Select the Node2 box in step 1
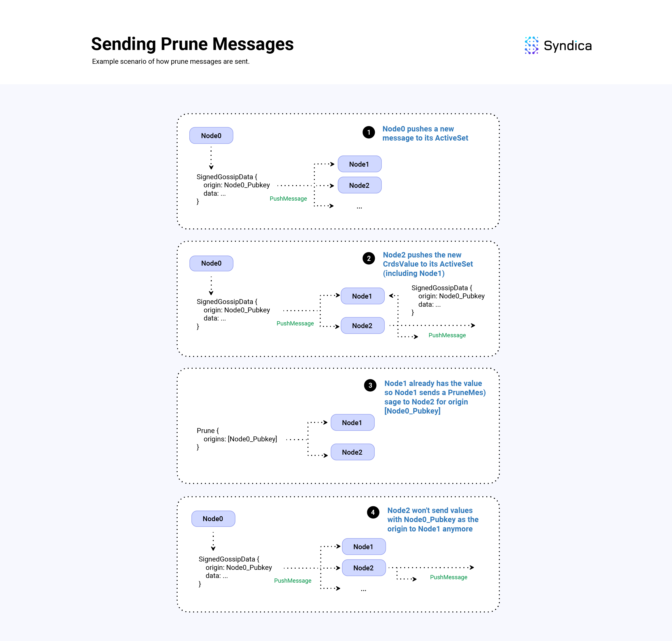672x641 pixels. (x=360, y=185)
